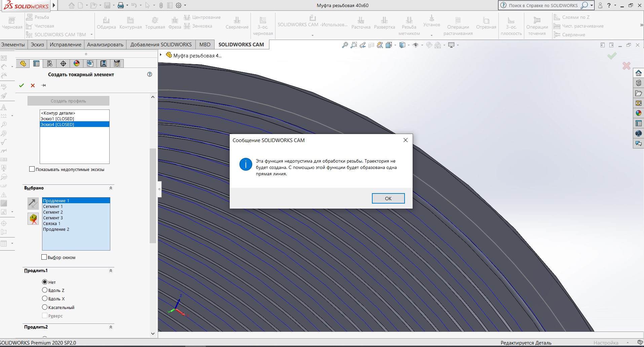Open the ConfigurationManager tab icon
Image resolution: width=644 pixels, height=347 pixels.
click(x=50, y=63)
